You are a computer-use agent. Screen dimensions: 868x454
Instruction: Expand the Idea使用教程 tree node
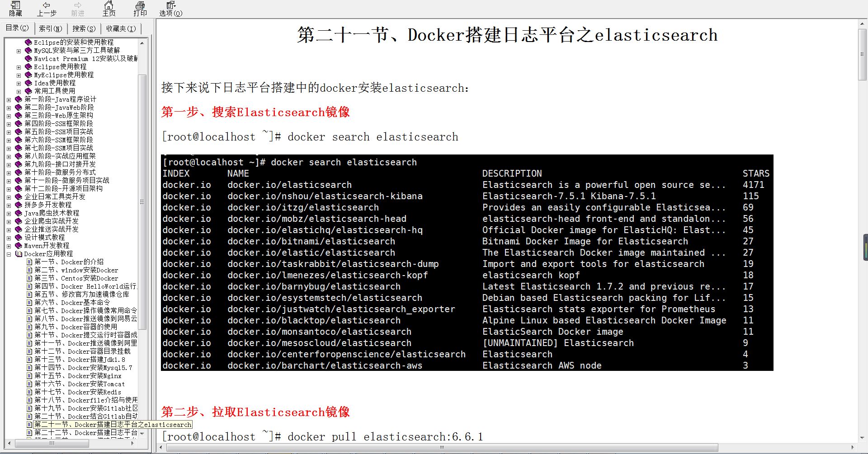tap(19, 83)
